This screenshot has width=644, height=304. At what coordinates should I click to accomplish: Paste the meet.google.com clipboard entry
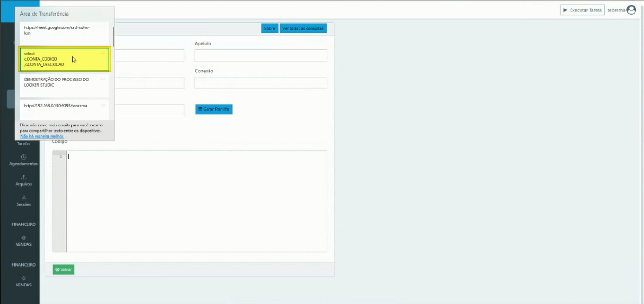[64, 34]
